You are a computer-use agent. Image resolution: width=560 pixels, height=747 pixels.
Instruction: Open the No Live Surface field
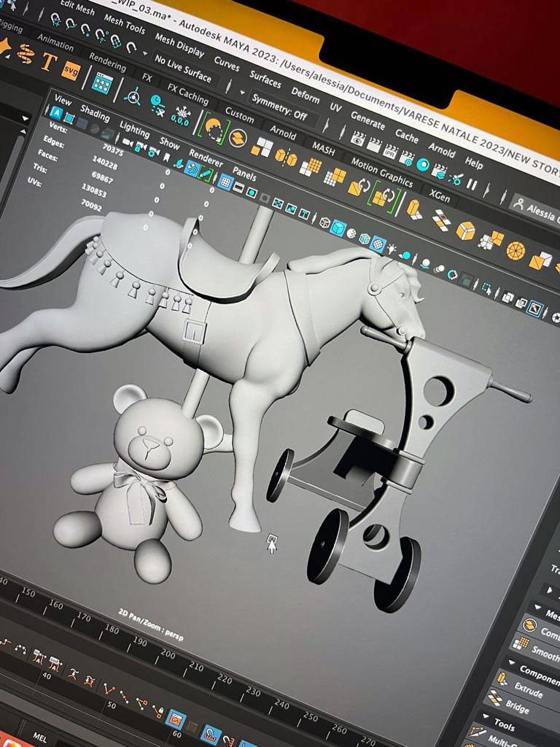coord(183,68)
